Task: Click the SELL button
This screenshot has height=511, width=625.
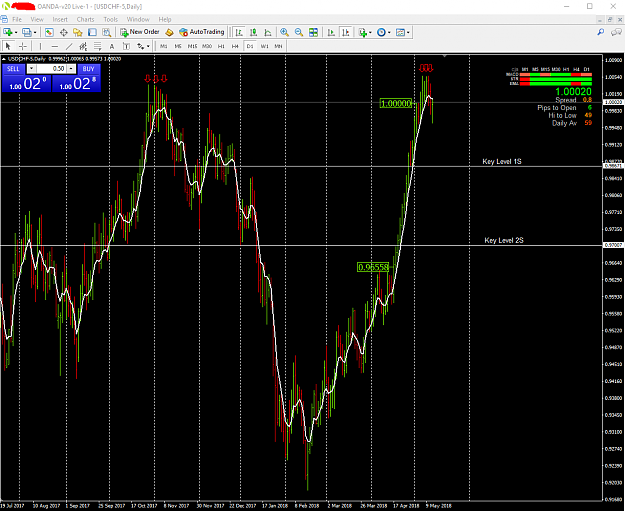Action: click(x=13, y=69)
